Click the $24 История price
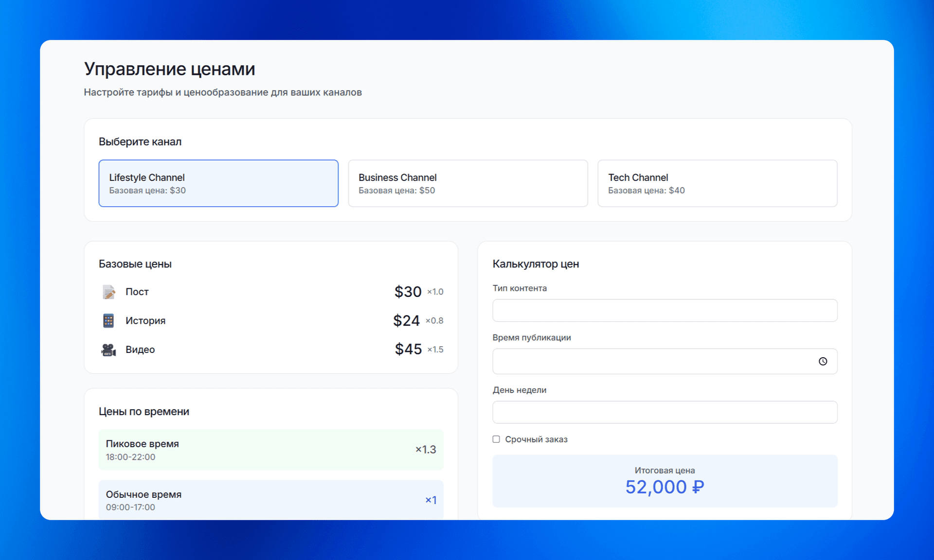The width and height of the screenshot is (934, 560). click(406, 321)
